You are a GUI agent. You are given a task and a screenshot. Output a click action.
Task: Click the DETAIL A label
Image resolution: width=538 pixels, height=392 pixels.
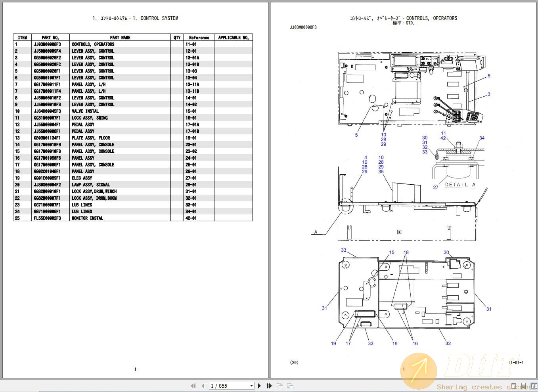(x=460, y=185)
